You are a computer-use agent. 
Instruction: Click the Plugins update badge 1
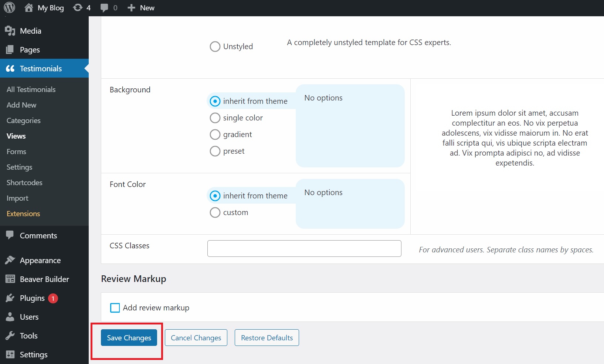tap(53, 298)
